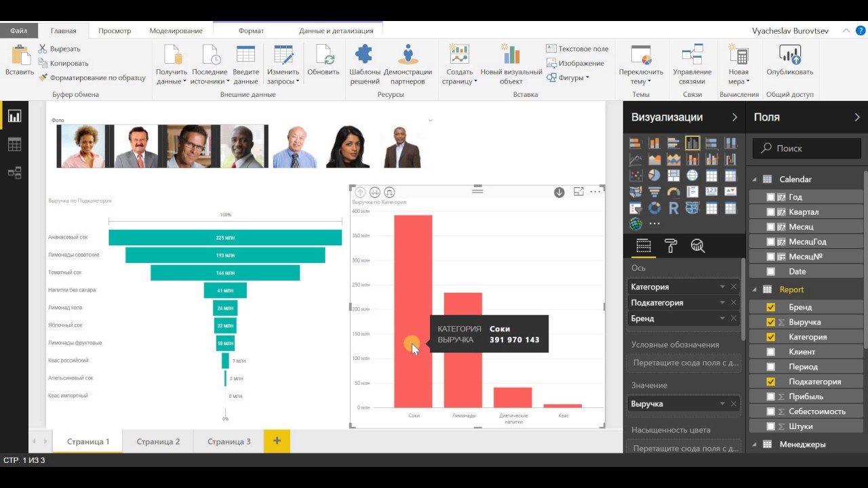Image resolution: width=868 pixels, height=488 pixels.
Task: Select the clustered bar chart visualization
Action: coord(673,143)
